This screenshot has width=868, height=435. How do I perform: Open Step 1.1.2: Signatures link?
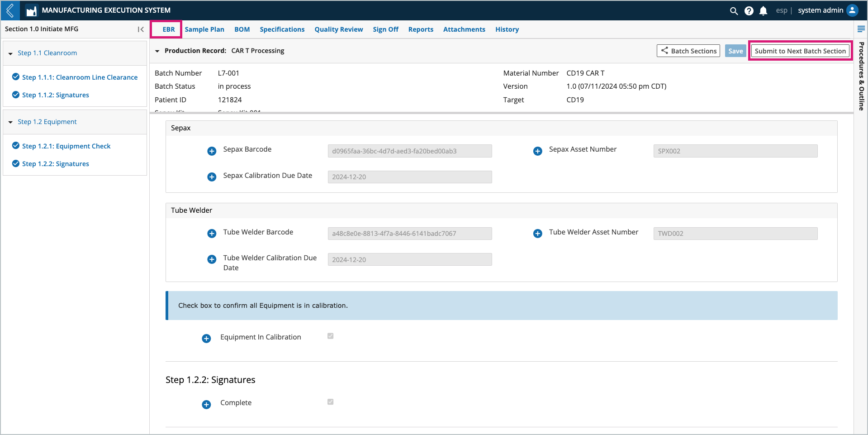point(56,95)
